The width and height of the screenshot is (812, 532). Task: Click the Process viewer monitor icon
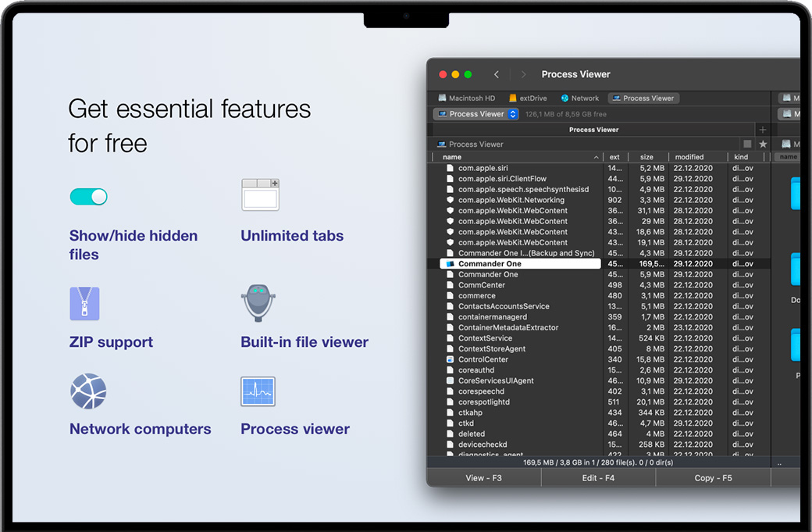click(258, 392)
